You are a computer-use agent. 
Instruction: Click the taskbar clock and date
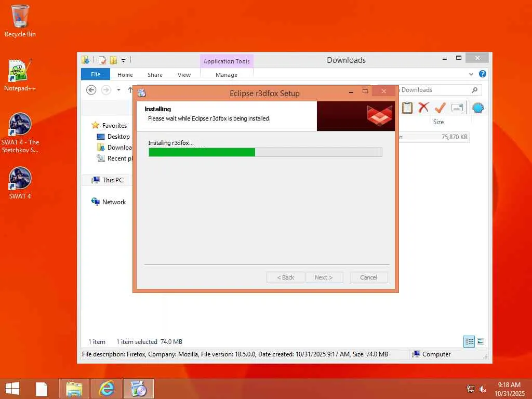pos(509,389)
